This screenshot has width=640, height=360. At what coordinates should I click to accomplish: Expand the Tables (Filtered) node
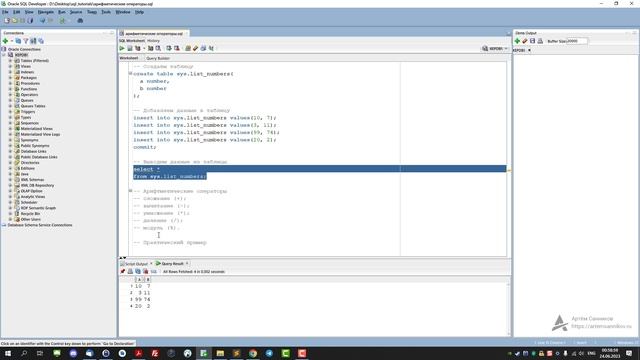point(10,60)
